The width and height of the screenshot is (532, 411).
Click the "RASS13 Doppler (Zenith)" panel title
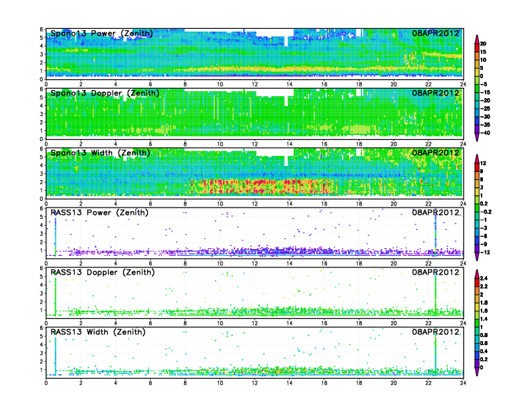103,272
